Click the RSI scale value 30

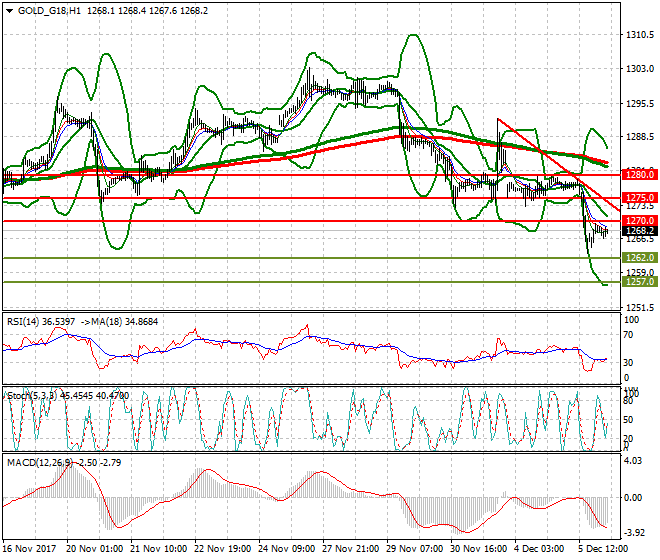click(628, 363)
